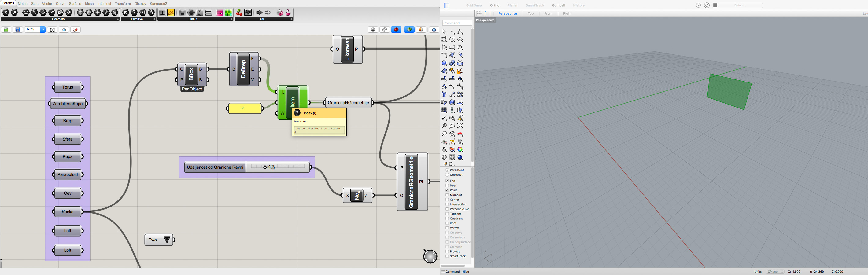Click the four-viewport layout icon in Rhino

(x=479, y=13)
